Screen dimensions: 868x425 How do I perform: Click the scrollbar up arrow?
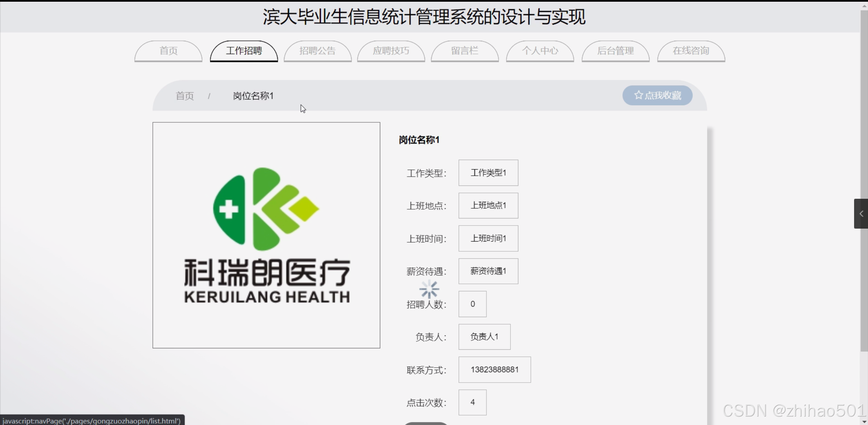864,5
